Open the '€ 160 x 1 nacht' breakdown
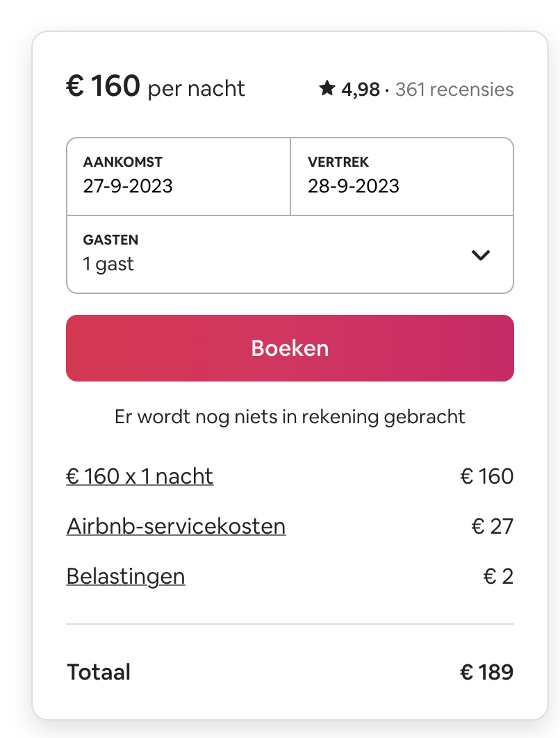This screenshot has width=560, height=738. (140, 476)
